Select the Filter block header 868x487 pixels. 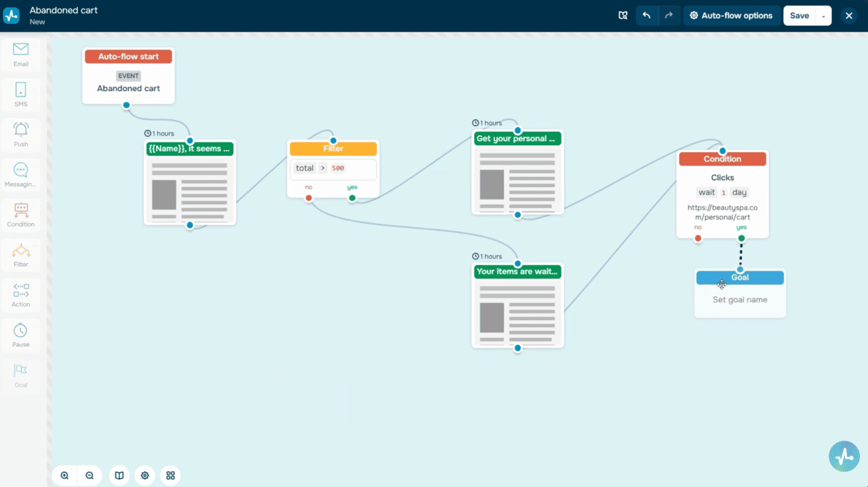[333, 149]
